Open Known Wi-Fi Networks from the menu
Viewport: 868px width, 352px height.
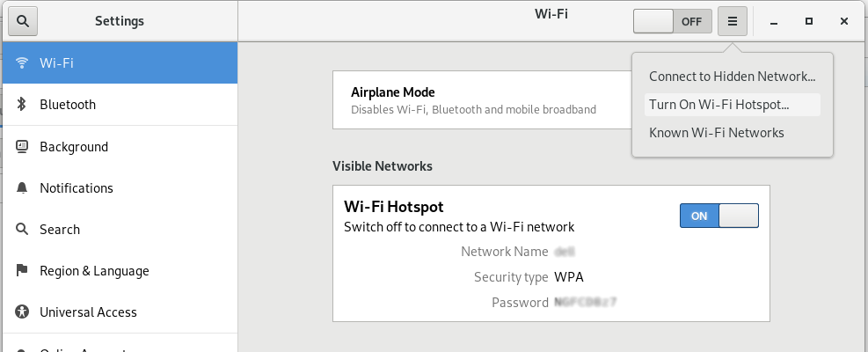tap(732, 133)
